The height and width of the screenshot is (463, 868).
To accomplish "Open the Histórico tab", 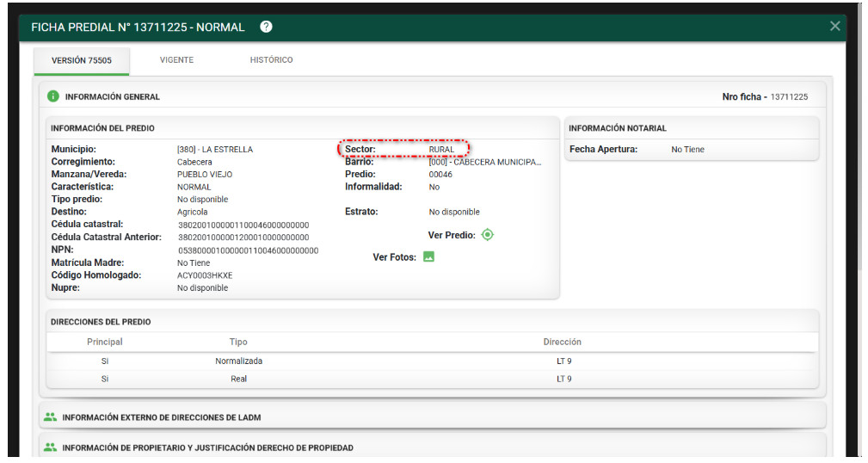I will (271, 60).
